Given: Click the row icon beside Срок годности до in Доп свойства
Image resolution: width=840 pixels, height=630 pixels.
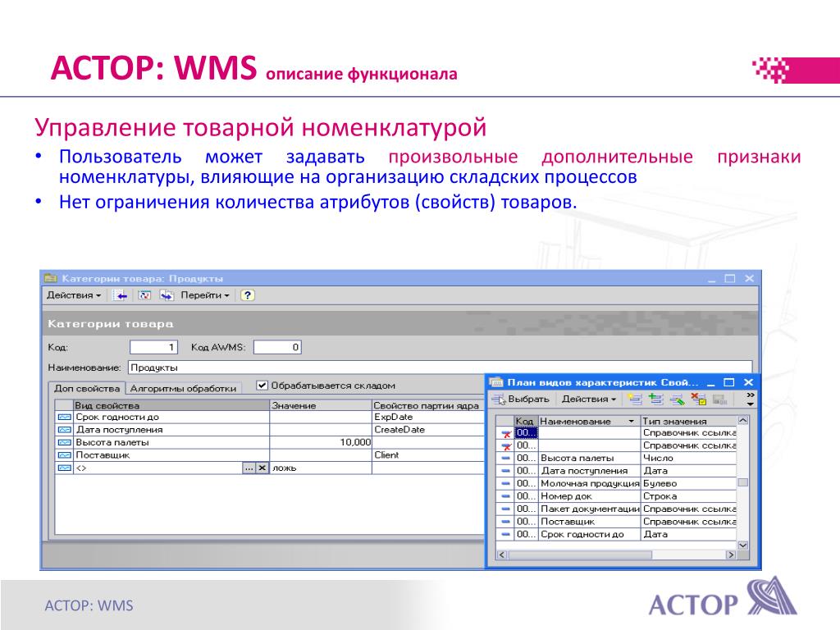Looking at the screenshot, I should coord(64,418).
